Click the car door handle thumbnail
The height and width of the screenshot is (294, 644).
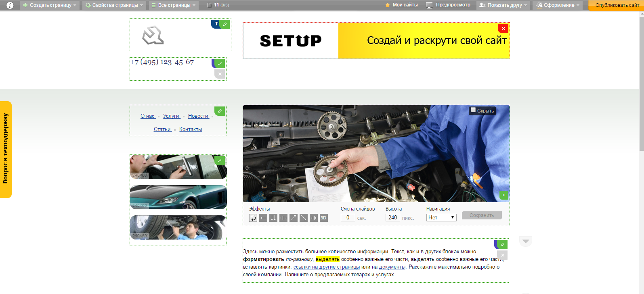click(x=178, y=167)
